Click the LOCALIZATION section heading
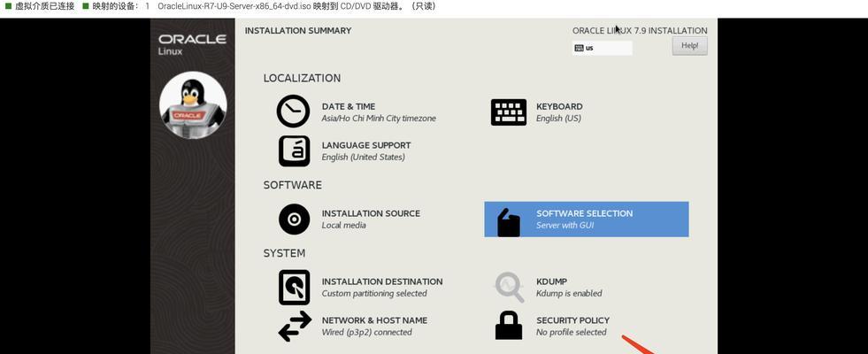The image size is (868, 354). (302, 78)
